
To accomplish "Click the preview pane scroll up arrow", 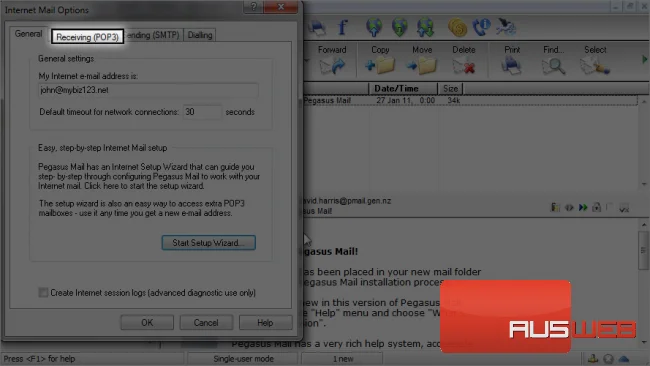I will pos(644,225).
